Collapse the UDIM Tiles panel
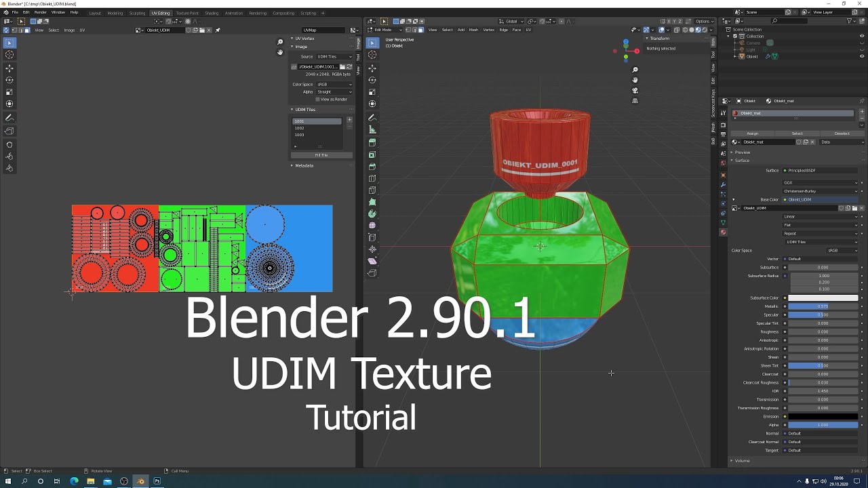This screenshot has height=488, width=868. point(304,110)
